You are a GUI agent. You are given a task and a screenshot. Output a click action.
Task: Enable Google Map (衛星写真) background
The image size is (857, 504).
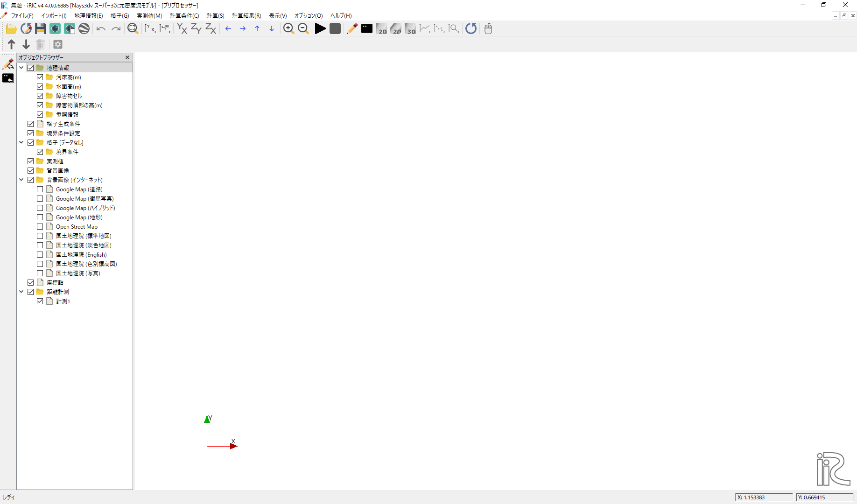(40, 199)
